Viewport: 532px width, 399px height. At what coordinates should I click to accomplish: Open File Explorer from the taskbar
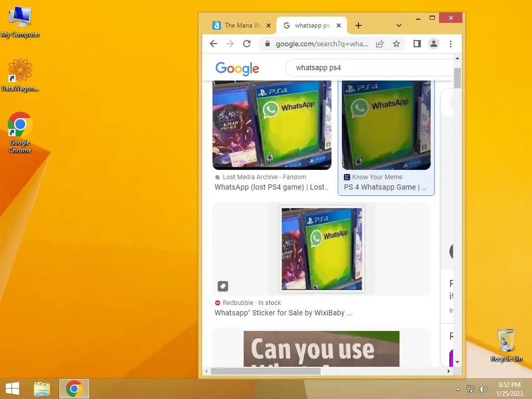click(x=42, y=389)
